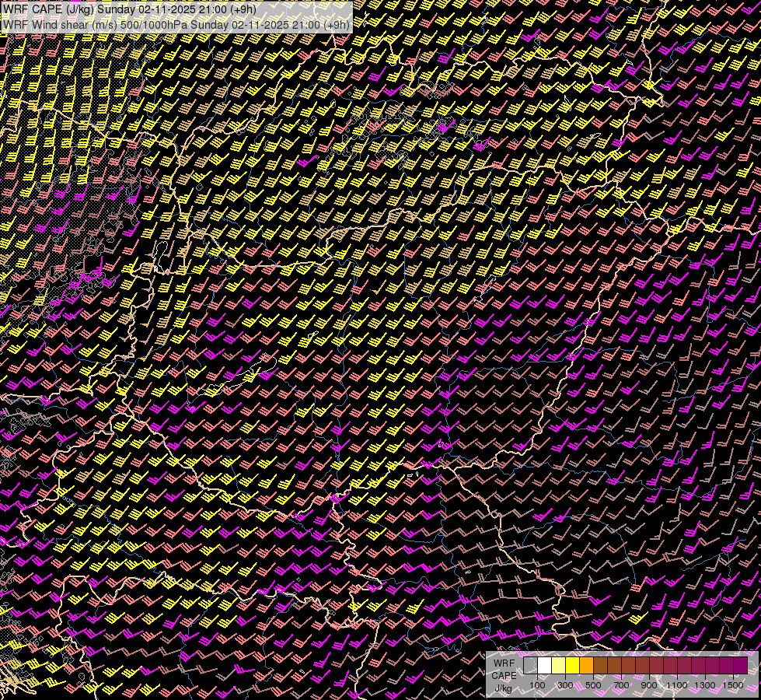Click the 500 label on the legend scale
The image size is (761, 700).
click(x=593, y=685)
